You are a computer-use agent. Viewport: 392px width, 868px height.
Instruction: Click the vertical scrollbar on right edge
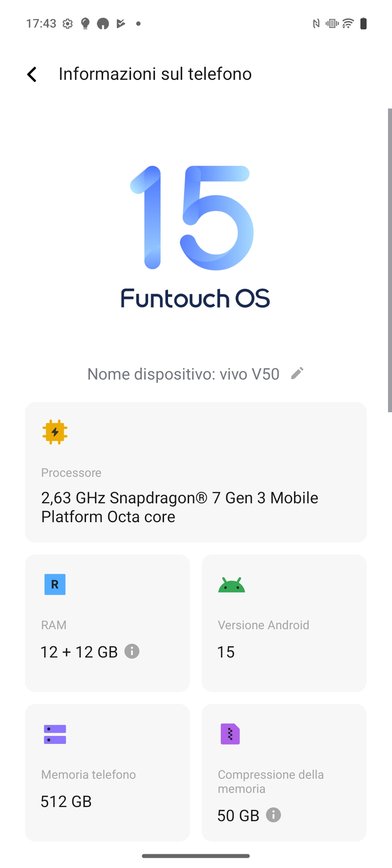(390, 260)
